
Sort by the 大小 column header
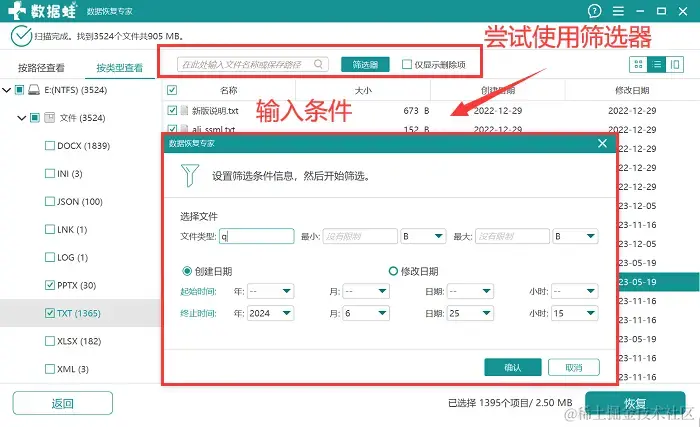(363, 90)
